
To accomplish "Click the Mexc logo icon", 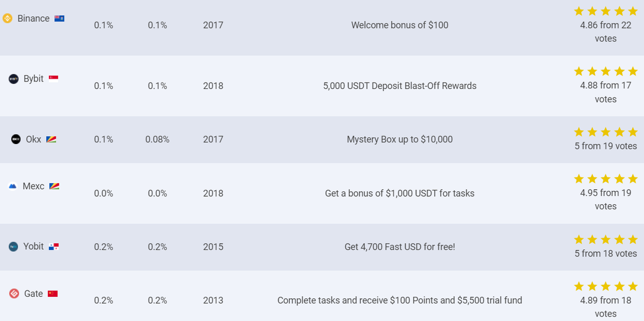I will 13,186.
